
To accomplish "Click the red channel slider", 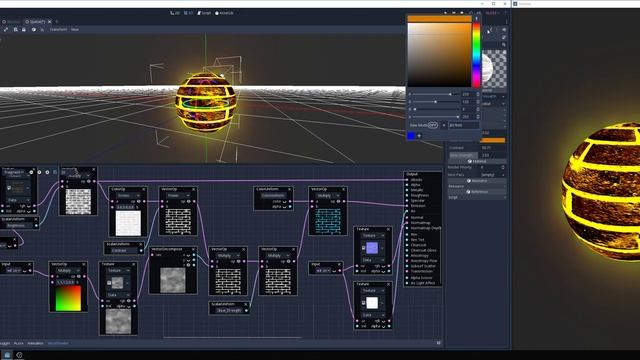I will 436,94.
